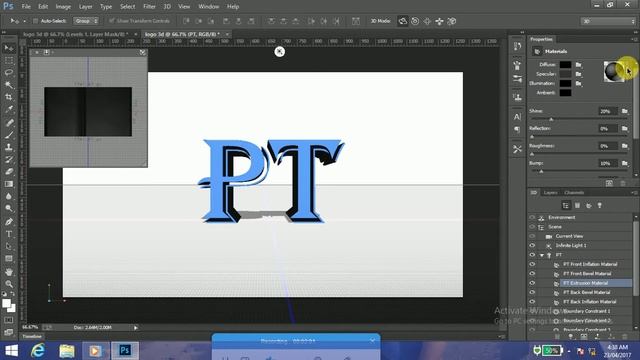The width and height of the screenshot is (640, 360).
Task: Activate the Scale 3D Object mode icon
Action: tap(451, 21)
